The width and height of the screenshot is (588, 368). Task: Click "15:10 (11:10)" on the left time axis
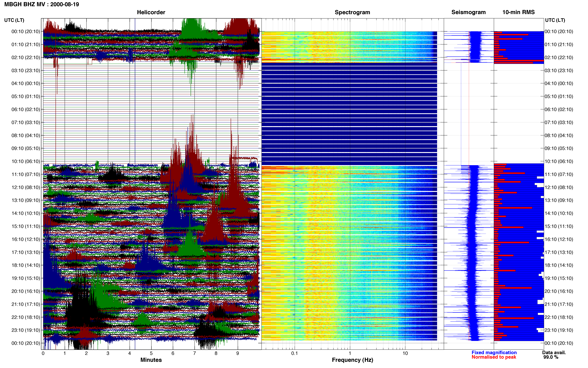[x=26, y=226]
